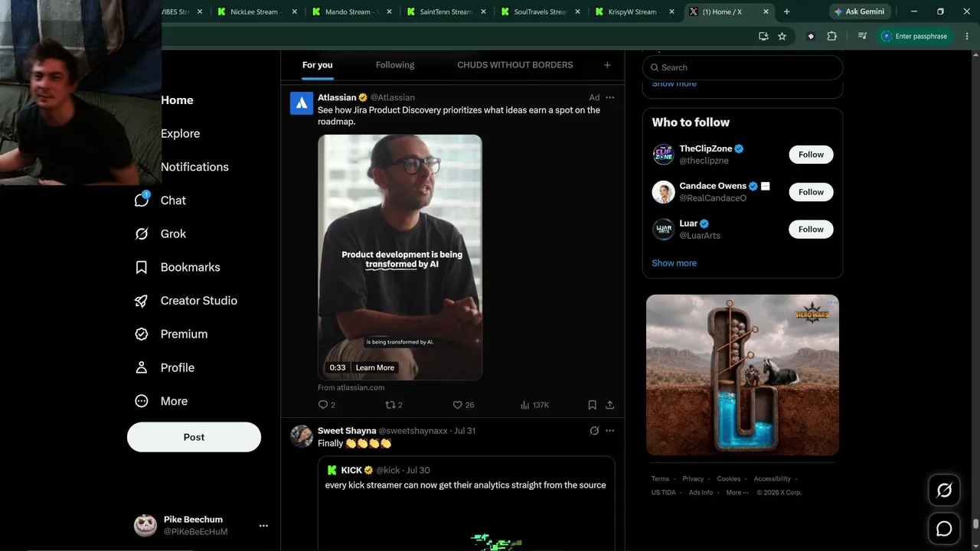
Task: Open the Cookies footer link
Action: coord(729,479)
